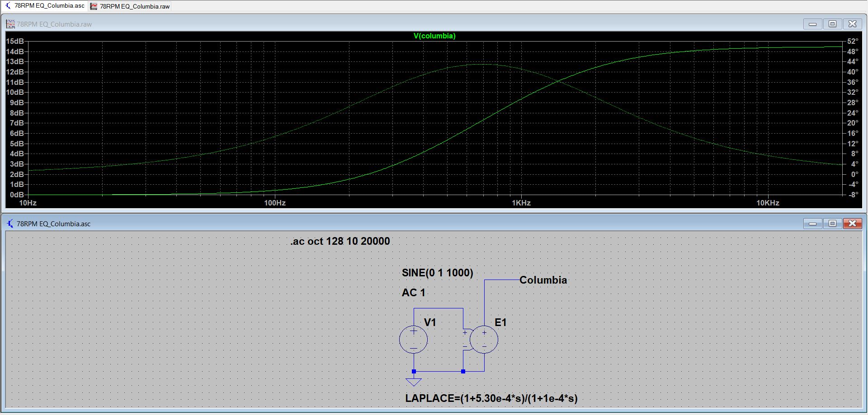
Task: Minimize the 78RPM EQ_Columbia.raw plot window
Action: click(812, 24)
